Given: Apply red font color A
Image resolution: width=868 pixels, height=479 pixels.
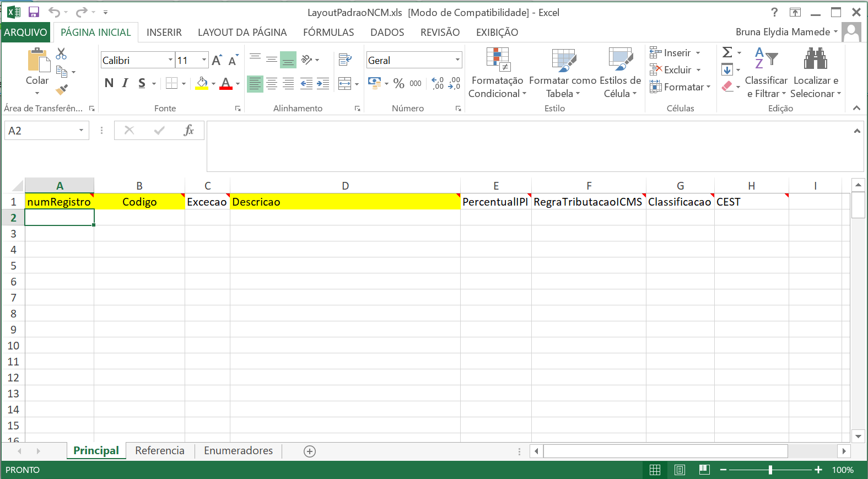Looking at the screenshot, I should [x=225, y=83].
